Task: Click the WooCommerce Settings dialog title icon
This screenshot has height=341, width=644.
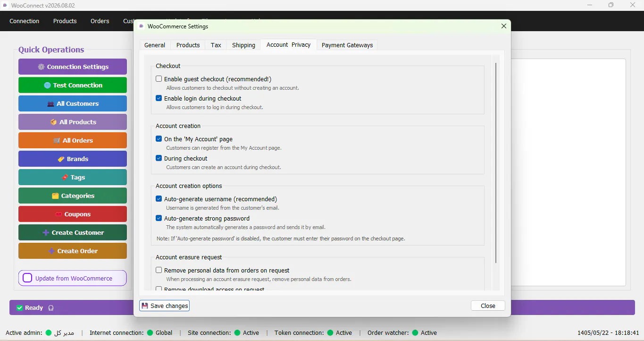Action: [x=141, y=26]
